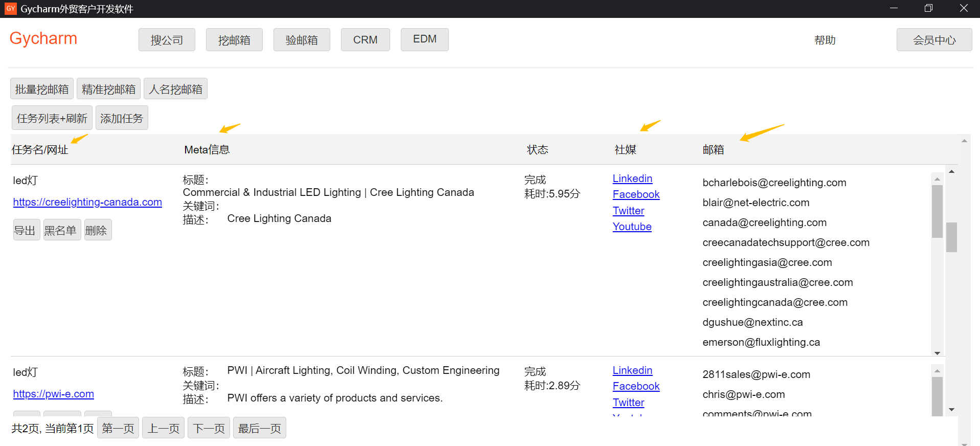Open the creelighting-canada.com link

coord(87,202)
